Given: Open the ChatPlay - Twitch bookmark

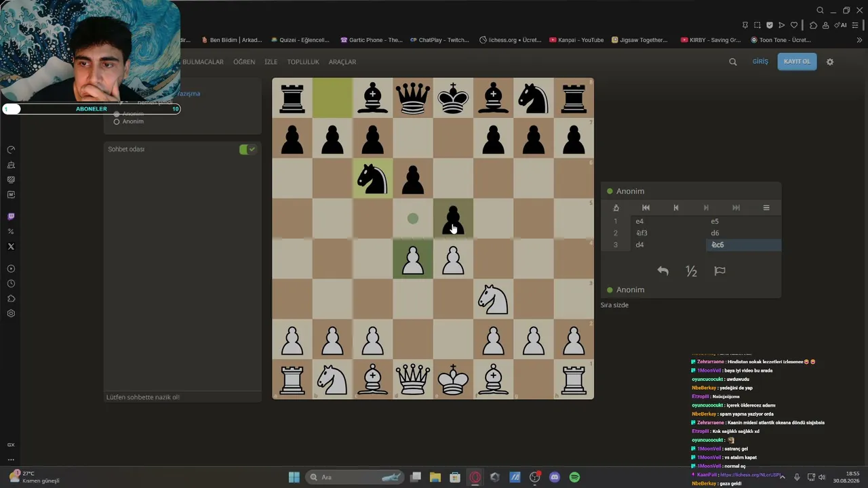Looking at the screenshot, I should (439, 40).
